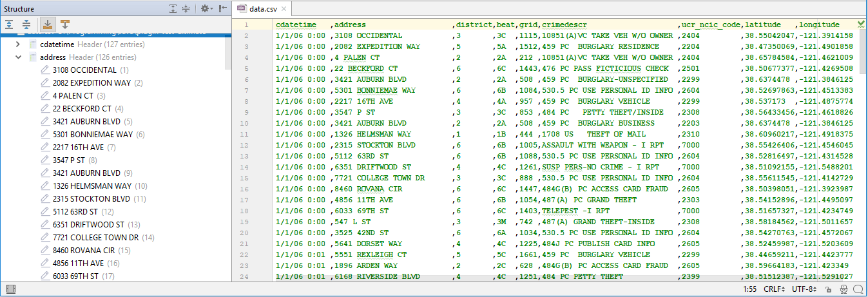Click tool windows quick access icon
This screenshot has height=297, width=868.
coord(10,289)
